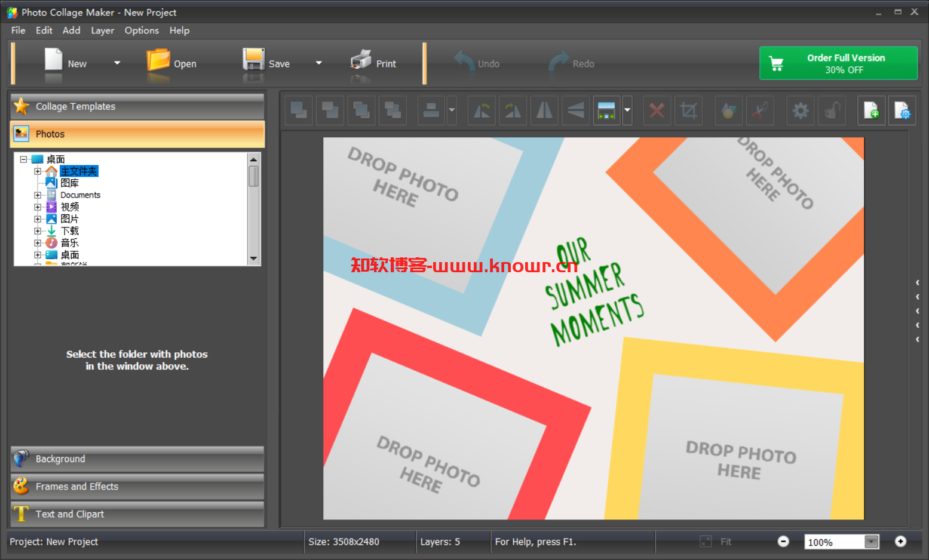This screenshot has height=560, width=929.
Task: Click the add page icon
Action: click(x=871, y=110)
